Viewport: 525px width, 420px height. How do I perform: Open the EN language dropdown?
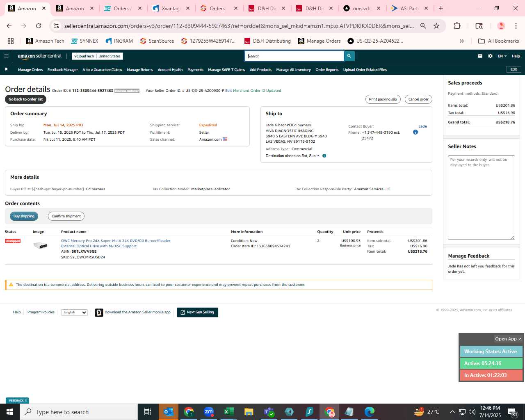pos(502,56)
